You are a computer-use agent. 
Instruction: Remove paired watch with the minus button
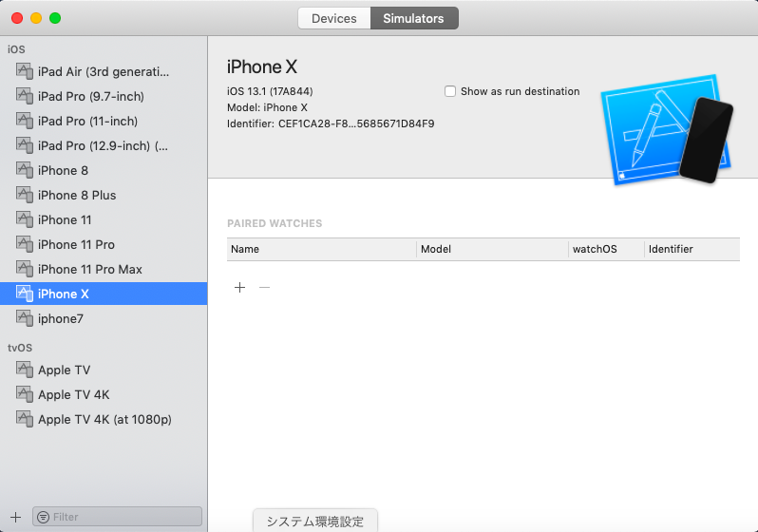(264, 287)
